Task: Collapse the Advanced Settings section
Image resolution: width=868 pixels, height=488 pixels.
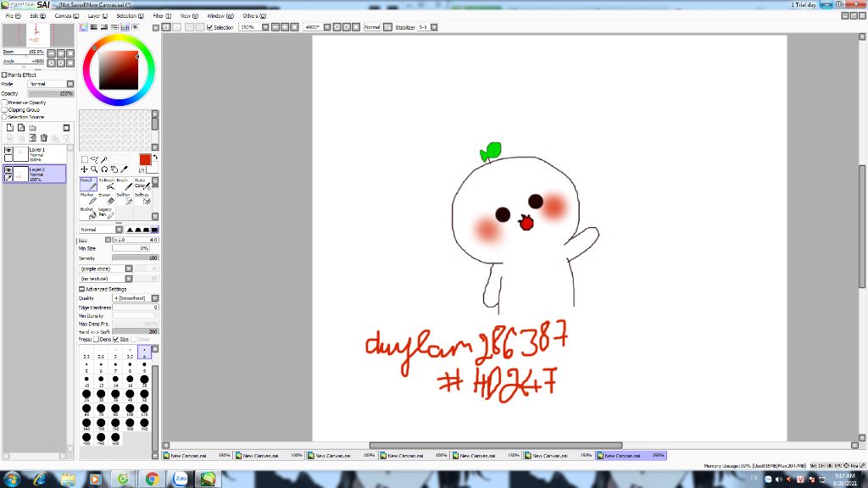Action: tap(81, 289)
